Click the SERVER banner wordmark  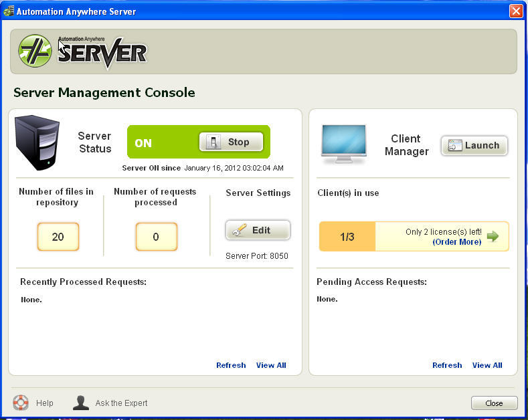(x=102, y=54)
